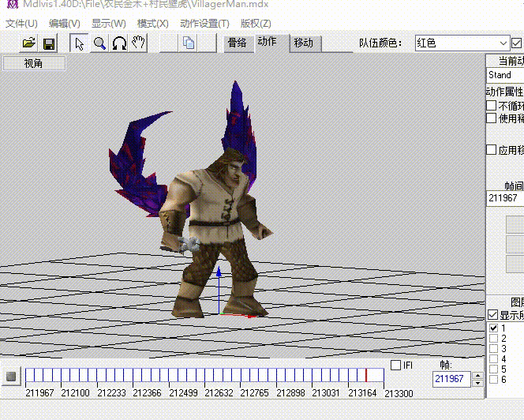
Task: Click the copy pages toolbar icon
Action: click(189, 43)
